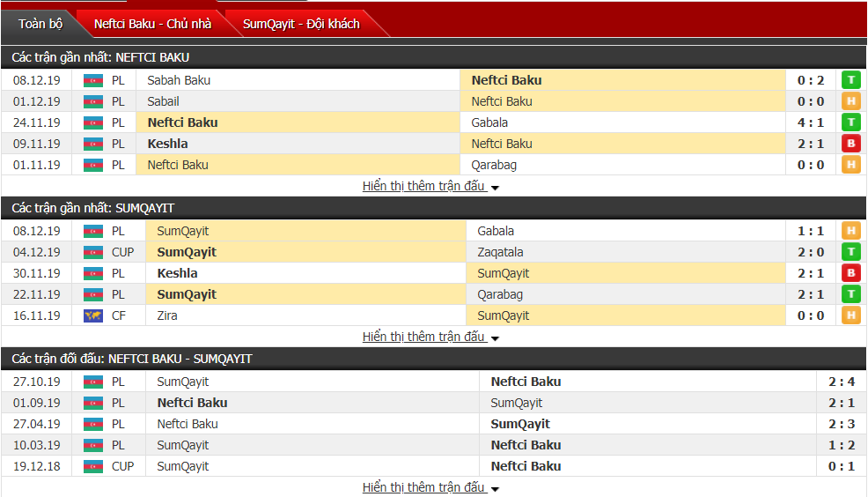Click the T badge on Neftci Baku vs Gabala row

coord(851,122)
